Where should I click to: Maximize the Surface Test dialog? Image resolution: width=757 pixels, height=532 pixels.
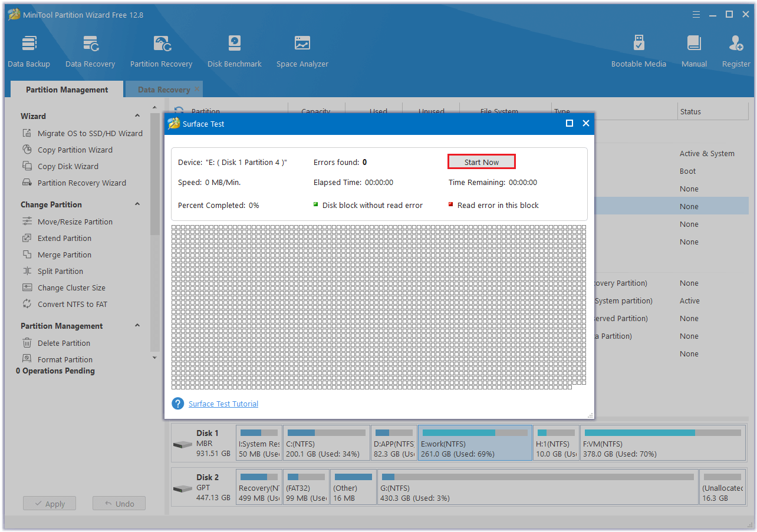pyautogui.click(x=570, y=123)
